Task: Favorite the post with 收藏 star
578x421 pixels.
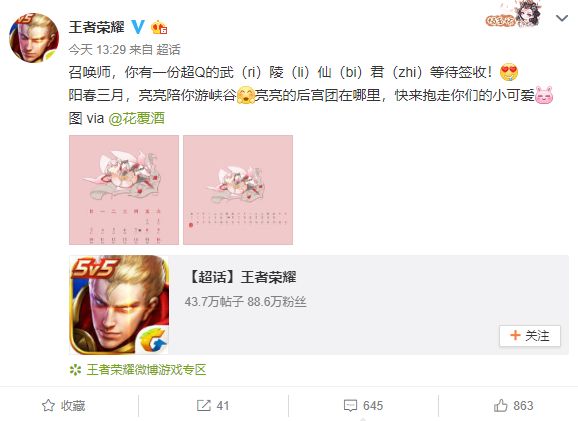Action: [63, 406]
